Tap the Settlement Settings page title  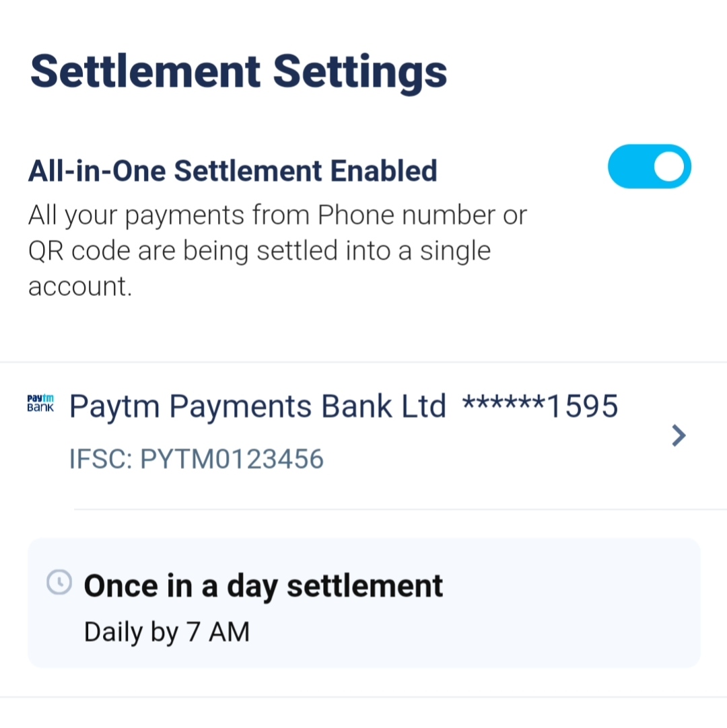pyautogui.click(x=238, y=72)
